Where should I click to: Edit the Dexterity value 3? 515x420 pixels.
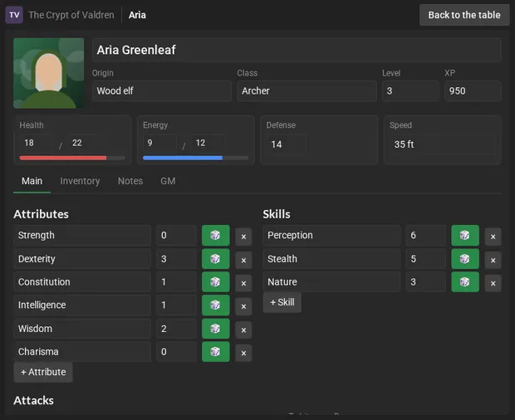coord(176,259)
